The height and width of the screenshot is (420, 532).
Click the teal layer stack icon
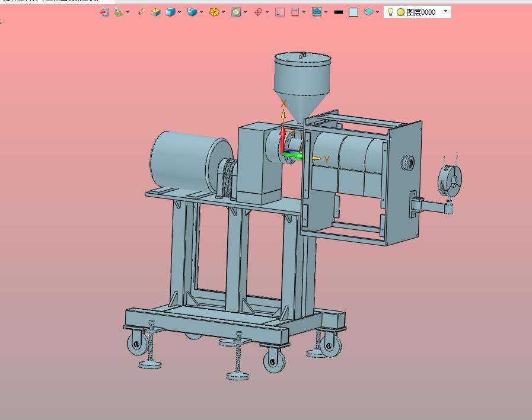(368, 12)
